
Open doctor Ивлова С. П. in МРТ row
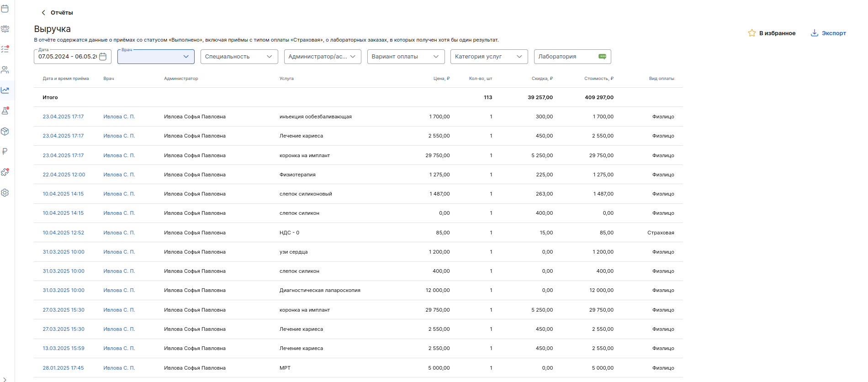point(119,368)
